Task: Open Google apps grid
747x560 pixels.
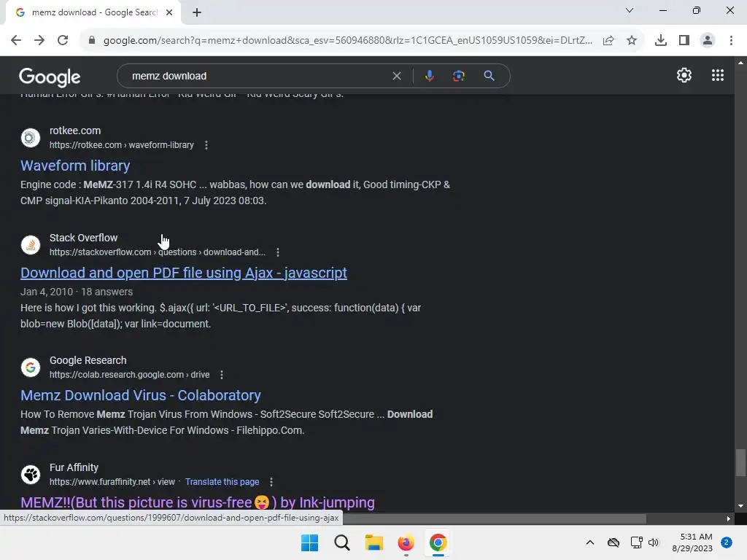Action: (x=718, y=75)
